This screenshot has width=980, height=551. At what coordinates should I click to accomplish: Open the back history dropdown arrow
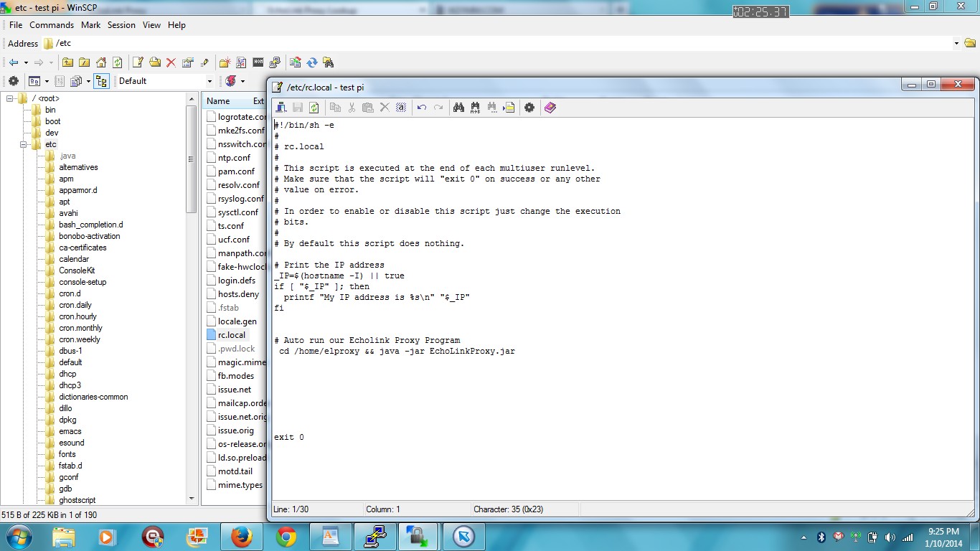(26, 62)
